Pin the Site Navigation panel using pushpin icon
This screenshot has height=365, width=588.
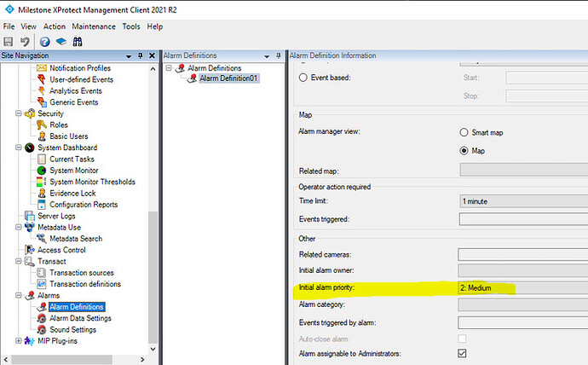tap(139, 55)
